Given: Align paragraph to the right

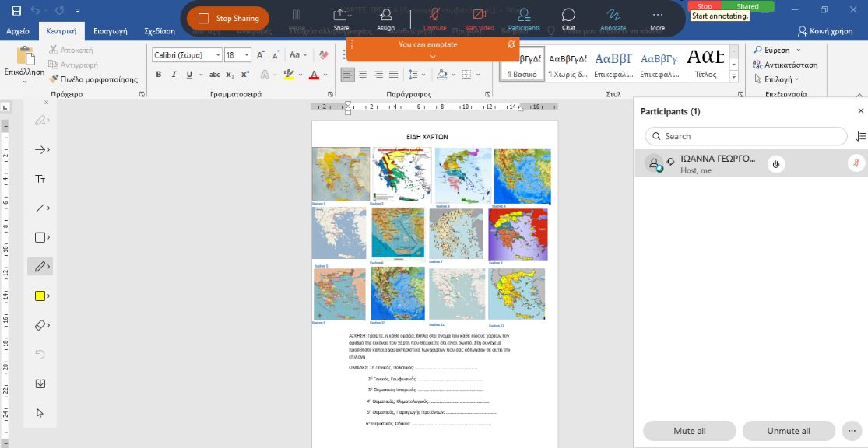Looking at the screenshot, I should [x=378, y=74].
